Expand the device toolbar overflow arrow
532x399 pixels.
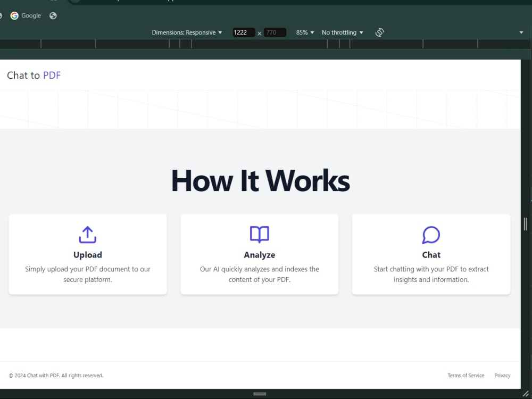(x=521, y=32)
